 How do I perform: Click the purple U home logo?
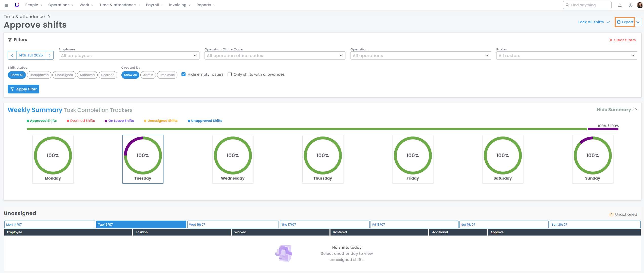[17, 5]
